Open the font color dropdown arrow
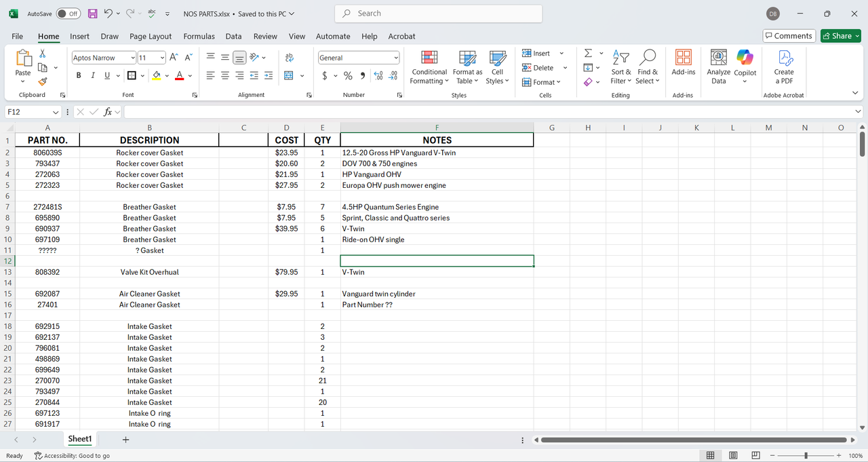 tap(190, 75)
